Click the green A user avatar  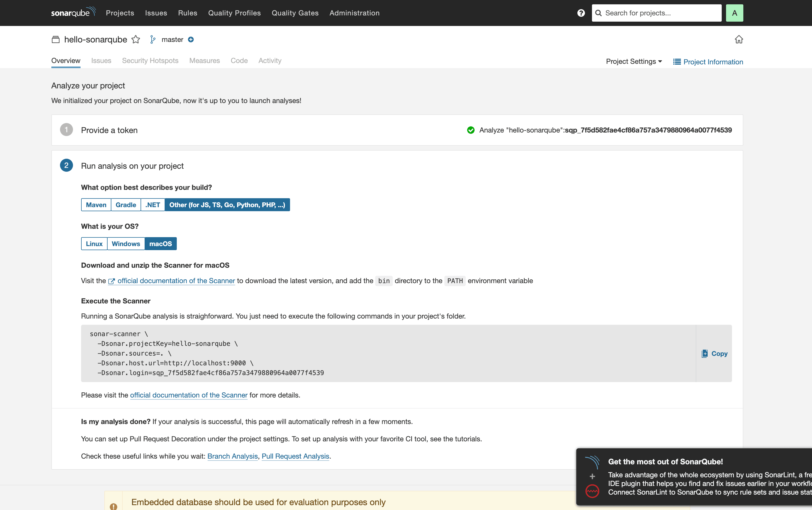point(734,13)
